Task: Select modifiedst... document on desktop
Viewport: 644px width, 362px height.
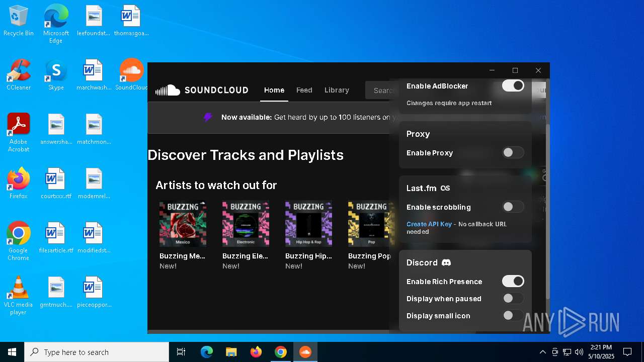Action: [94, 238]
